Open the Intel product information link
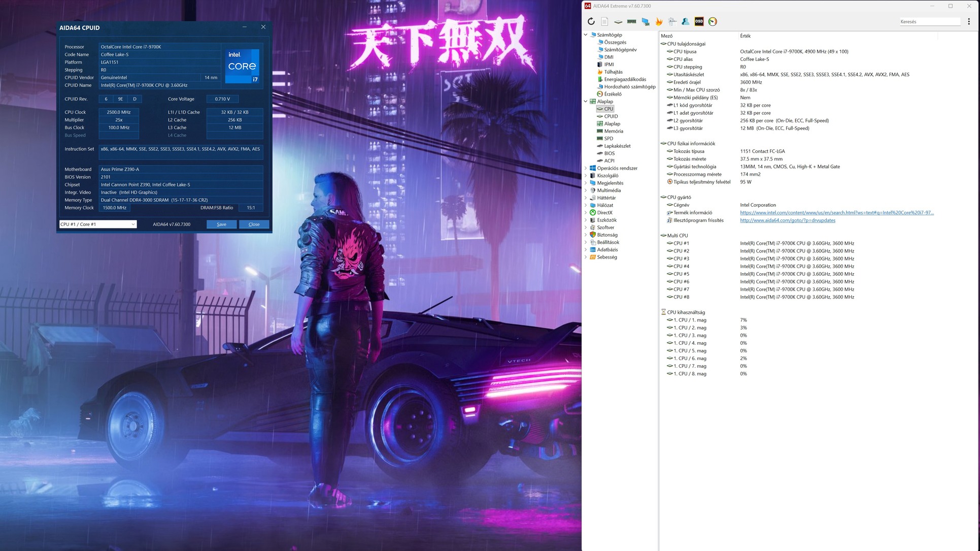 [836, 213]
